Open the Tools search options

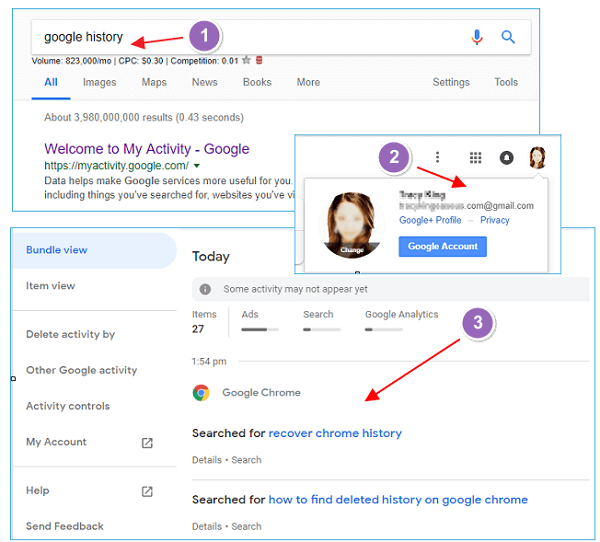pyautogui.click(x=506, y=82)
